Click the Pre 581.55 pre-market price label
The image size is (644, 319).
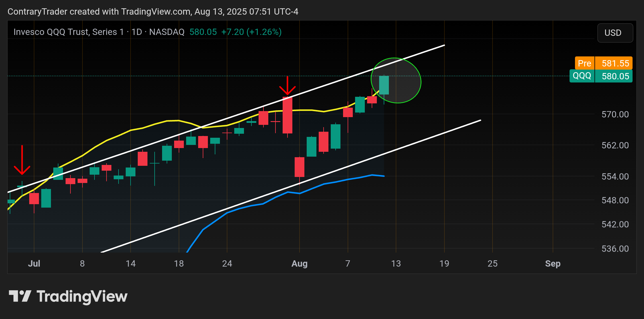pyautogui.click(x=604, y=63)
